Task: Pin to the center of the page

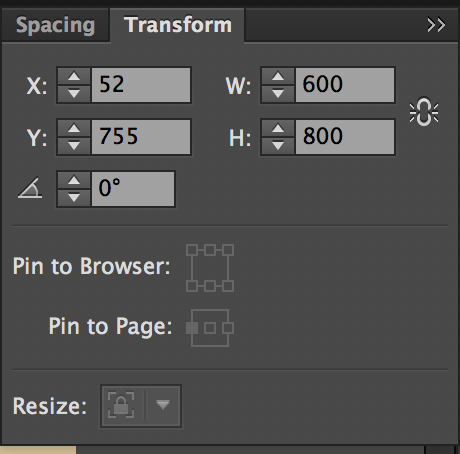Action: click(x=210, y=328)
